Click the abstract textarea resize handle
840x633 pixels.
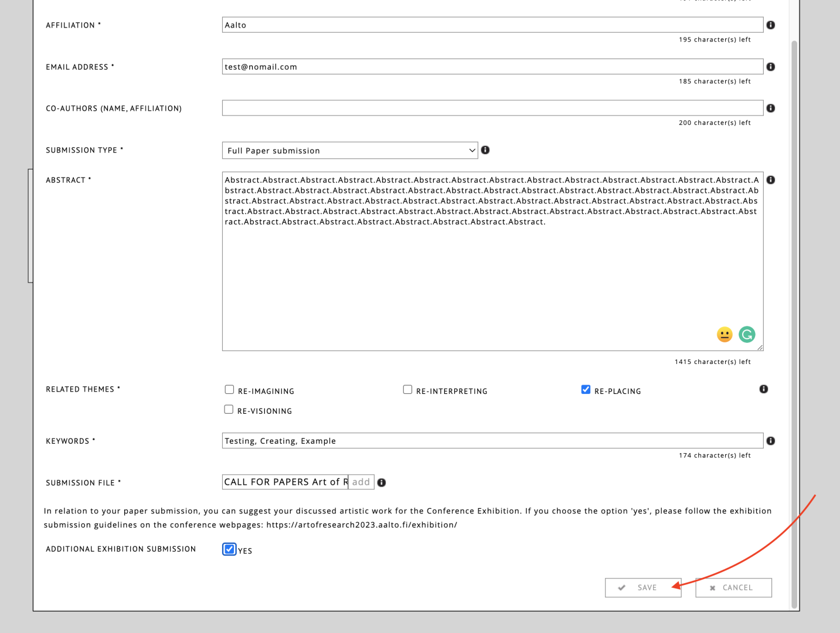(x=760, y=348)
